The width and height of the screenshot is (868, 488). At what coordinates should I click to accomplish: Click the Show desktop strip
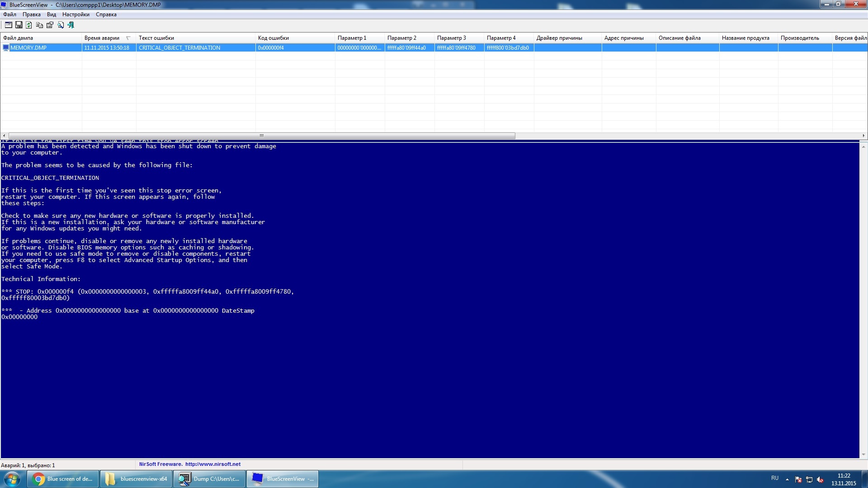tap(864, 479)
